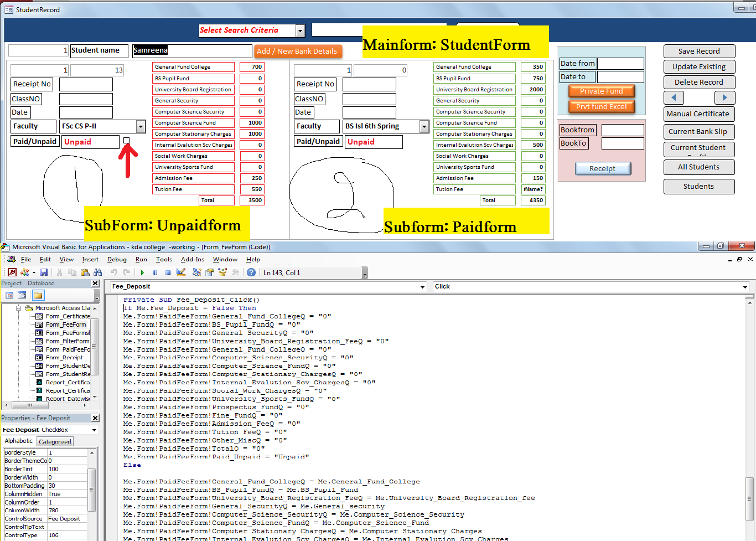Viewport: 756px width, 541px height.
Task: Open the Click procedure dropdown
Action: point(745,287)
